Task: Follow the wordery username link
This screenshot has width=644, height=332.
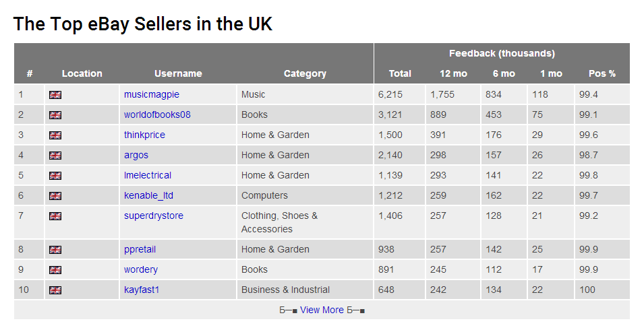Action: click(141, 269)
